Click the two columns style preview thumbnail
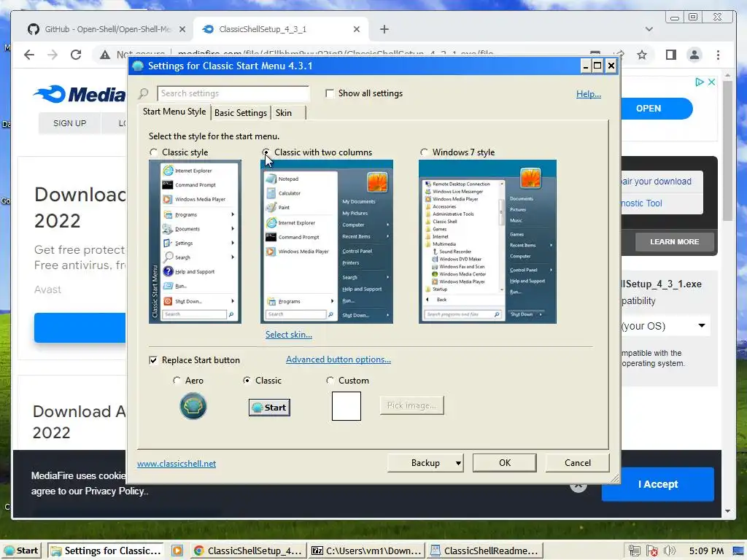Viewport: 747px width, 560px height. 326,241
